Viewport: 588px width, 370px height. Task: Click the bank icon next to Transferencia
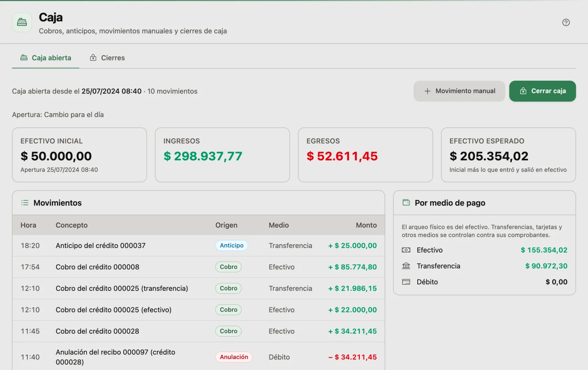[x=406, y=266]
